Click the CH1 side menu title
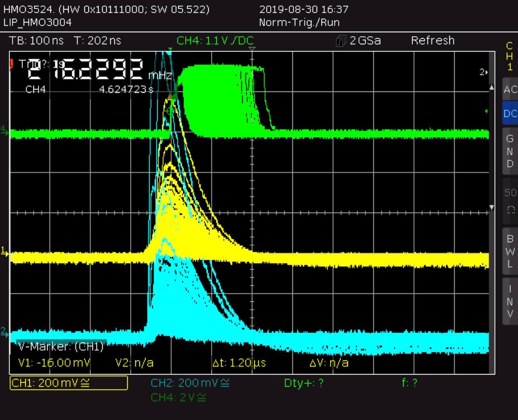The height and width of the screenshot is (420, 518). (510, 56)
